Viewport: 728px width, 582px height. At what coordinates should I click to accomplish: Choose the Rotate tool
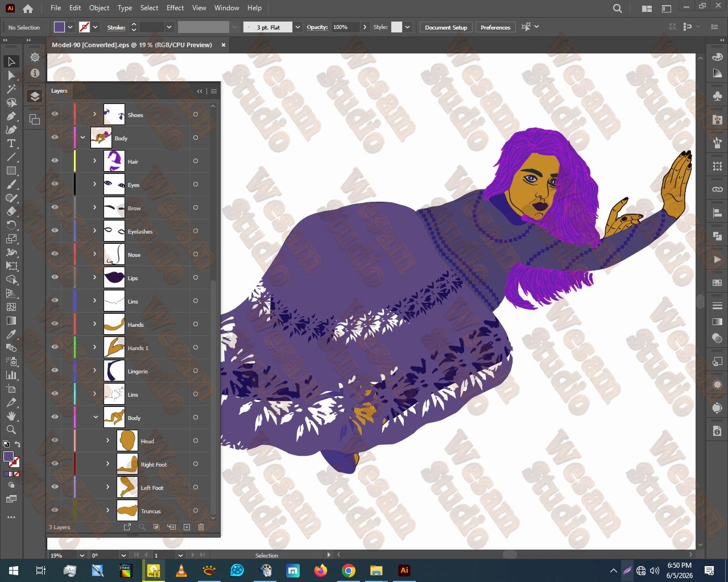click(11, 225)
